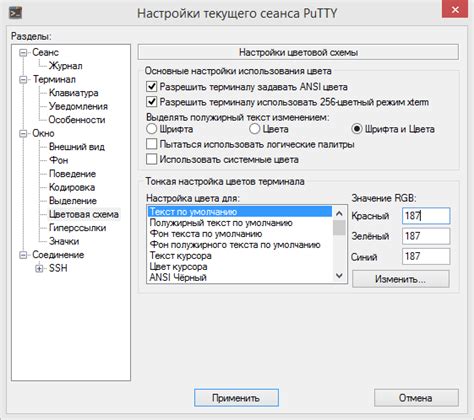Open the Терминал section
Viewport: 474px width, 420px height.
[54, 79]
